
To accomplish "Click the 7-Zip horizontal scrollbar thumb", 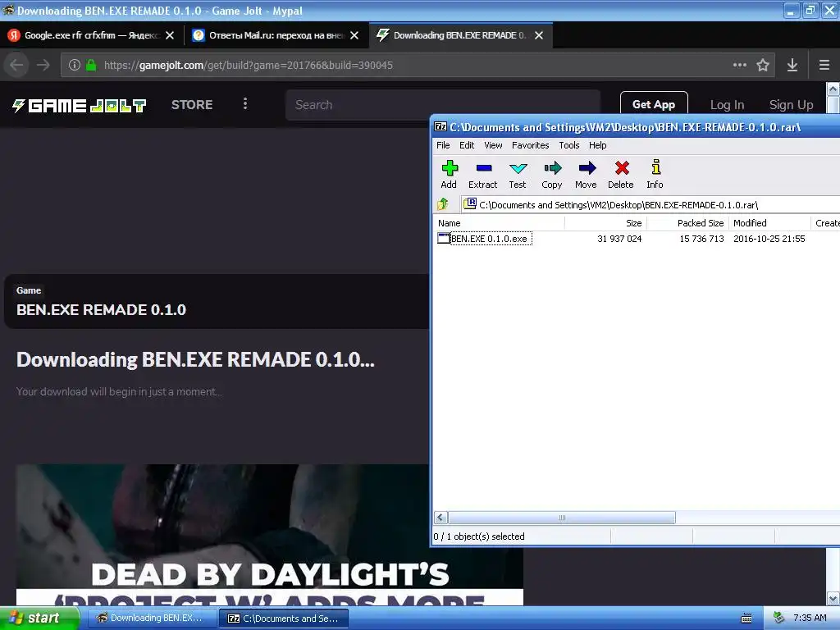I will click(x=561, y=518).
